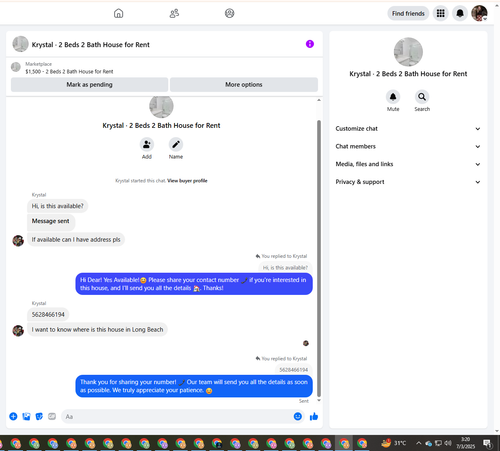The width and height of the screenshot is (500, 451).
Task: Show hidden tray icons chevron
Action: coord(418,443)
